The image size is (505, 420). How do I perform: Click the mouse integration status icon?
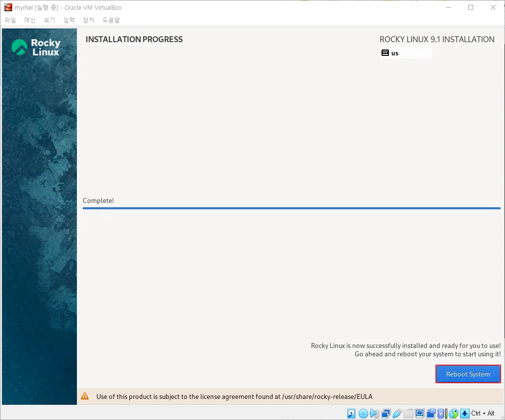pyautogui.click(x=454, y=413)
